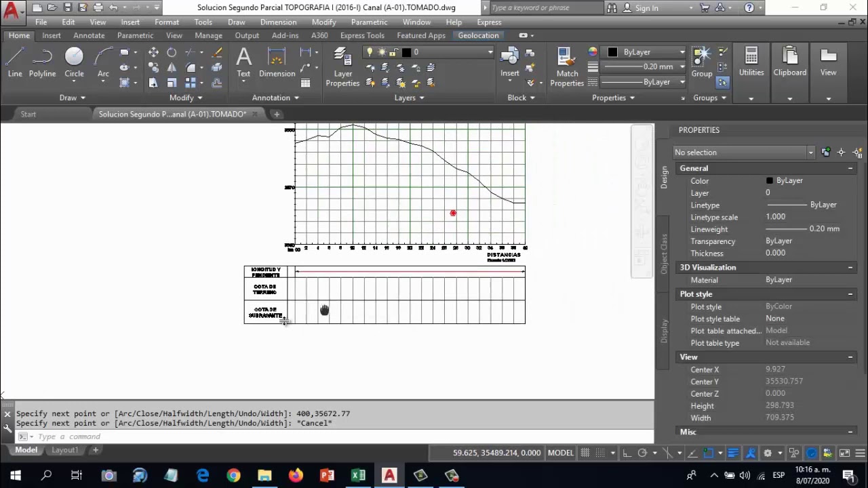Click the customize wrench in command line

click(x=7, y=428)
